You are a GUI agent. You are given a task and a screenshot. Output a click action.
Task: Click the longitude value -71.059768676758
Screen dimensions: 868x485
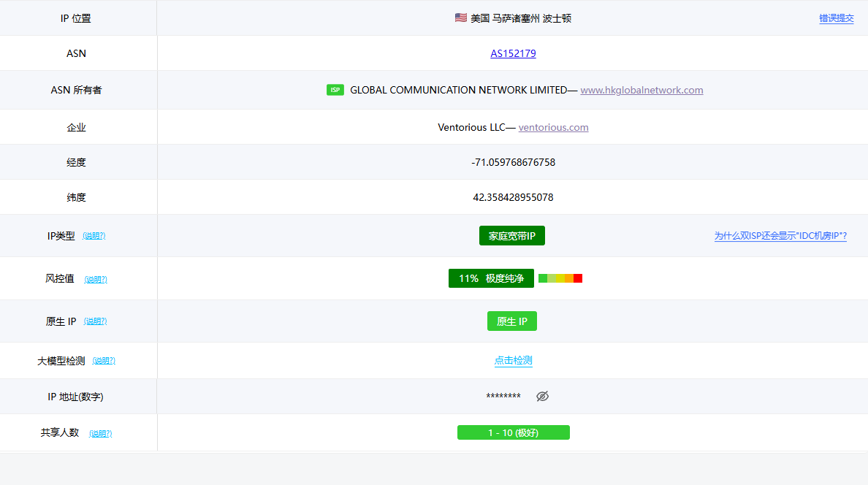coord(513,162)
